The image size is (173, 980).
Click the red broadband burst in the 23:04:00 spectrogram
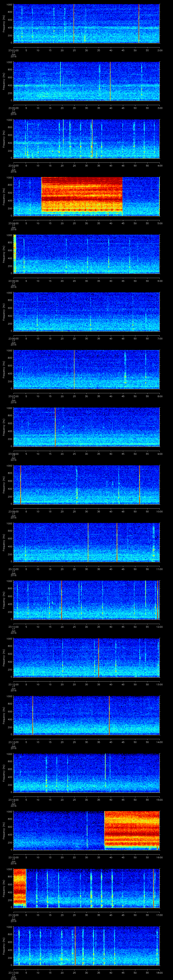[x=82, y=194]
